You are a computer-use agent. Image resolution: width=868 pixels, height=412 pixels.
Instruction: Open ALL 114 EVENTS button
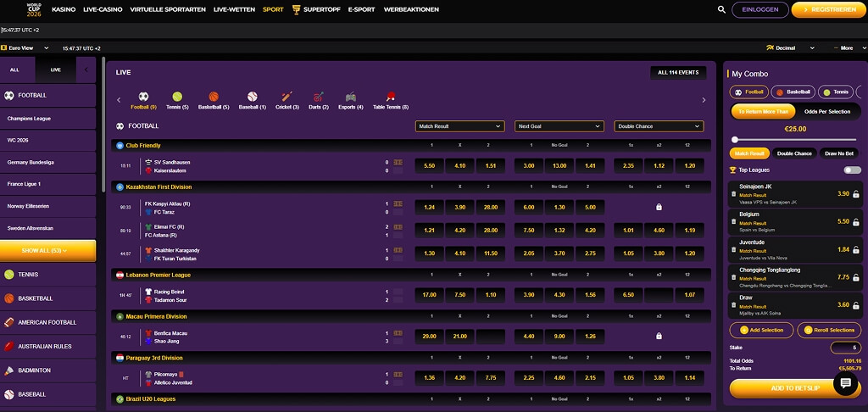coord(678,73)
